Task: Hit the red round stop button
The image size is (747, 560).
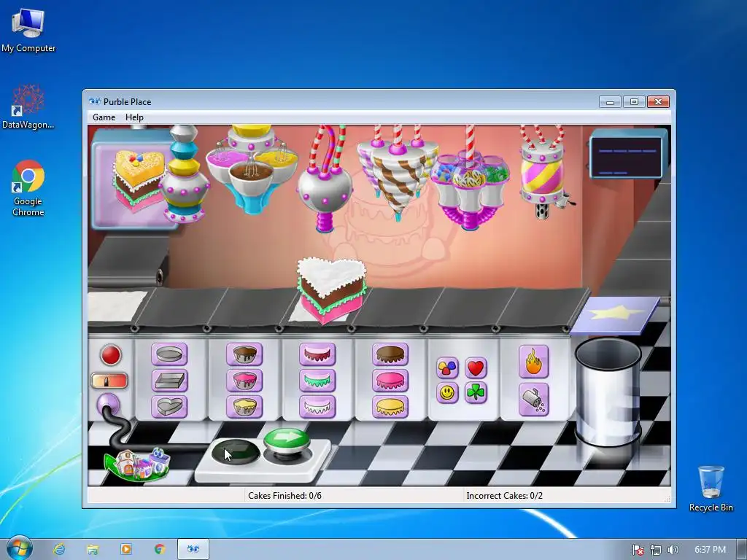Action: 111,355
